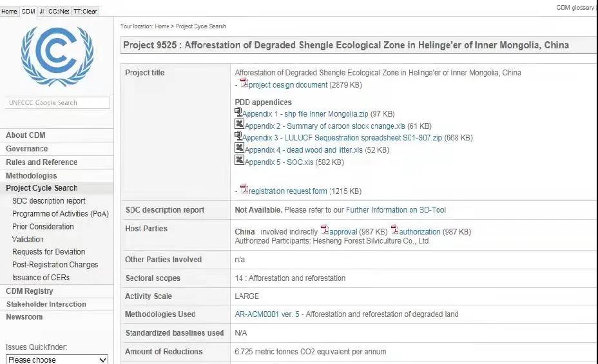Open the AR-ACM0001 ver. 5 methodology link

point(268,314)
